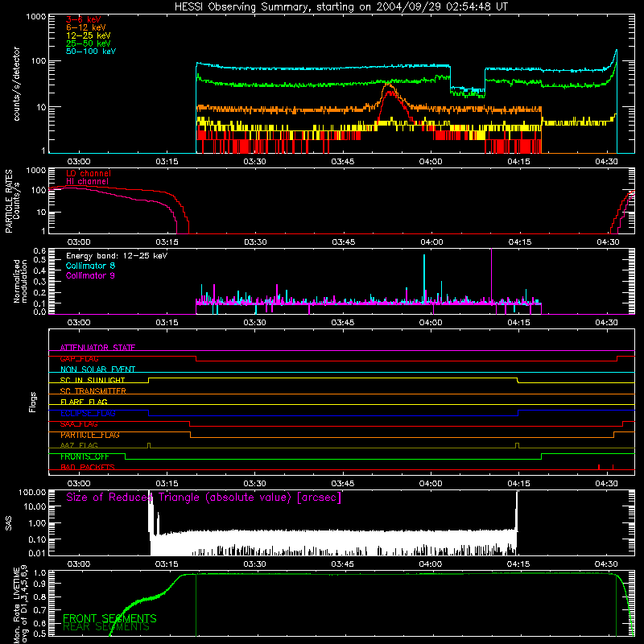Click the HESSI Observing Summary title text
Image resolution: width=644 pixels, height=644 pixels.
pyautogui.click(x=341, y=7)
